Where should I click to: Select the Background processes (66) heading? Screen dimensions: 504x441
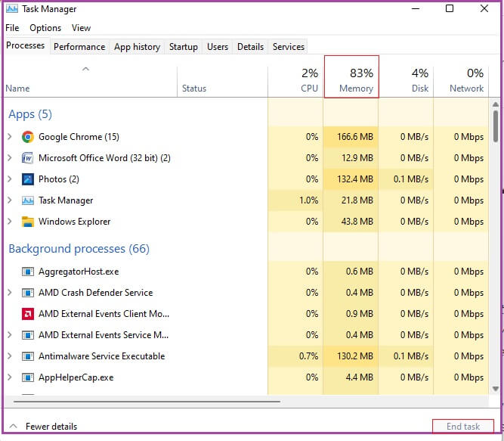(x=79, y=249)
